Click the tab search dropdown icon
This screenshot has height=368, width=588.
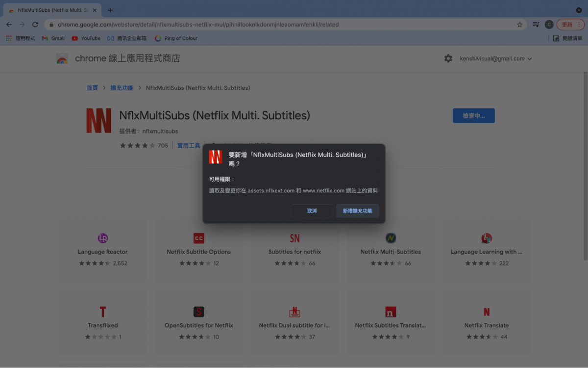[579, 10]
